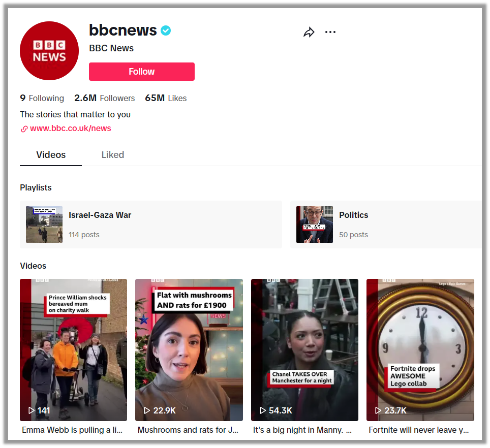Image resolution: width=490 pixels, height=448 pixels.
Task: Click the 23.7K views play icon
Action: [378, 410]
